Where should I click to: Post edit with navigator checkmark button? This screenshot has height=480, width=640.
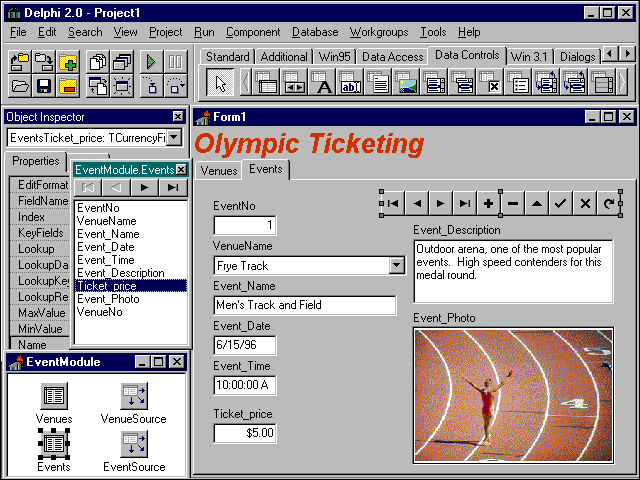tap(561, 203)
